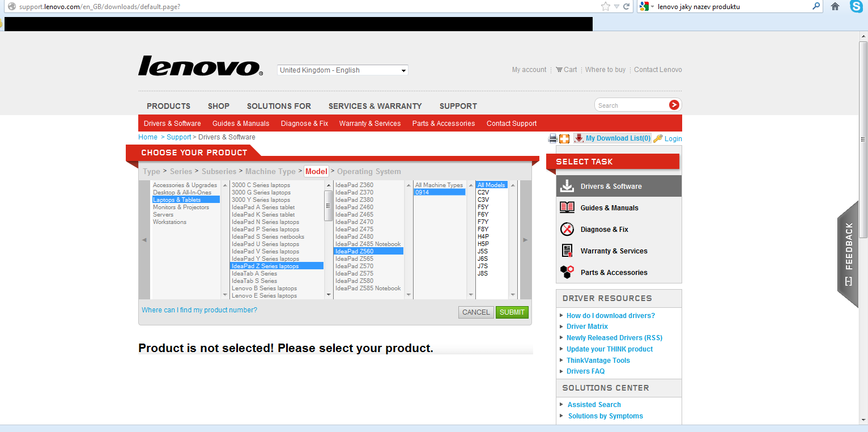Click the Model step in product breadcrumb

(316, 171)
